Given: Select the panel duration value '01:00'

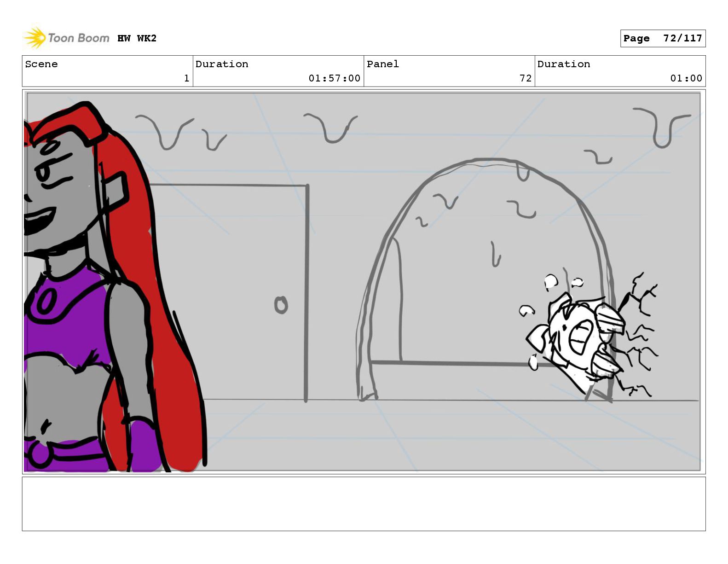Looking at the screenshot, I should pos(686,78).
